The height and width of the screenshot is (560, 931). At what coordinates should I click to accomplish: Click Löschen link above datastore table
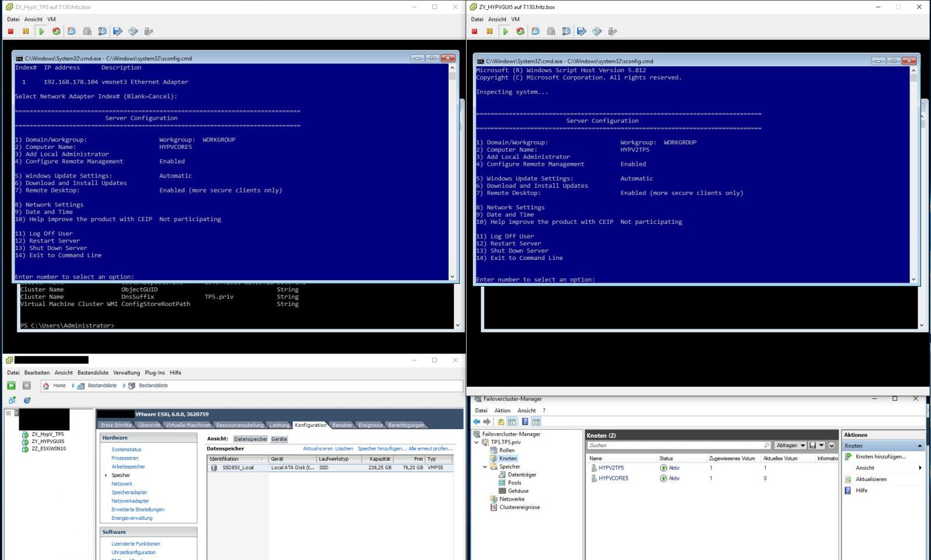coord(344,449)
